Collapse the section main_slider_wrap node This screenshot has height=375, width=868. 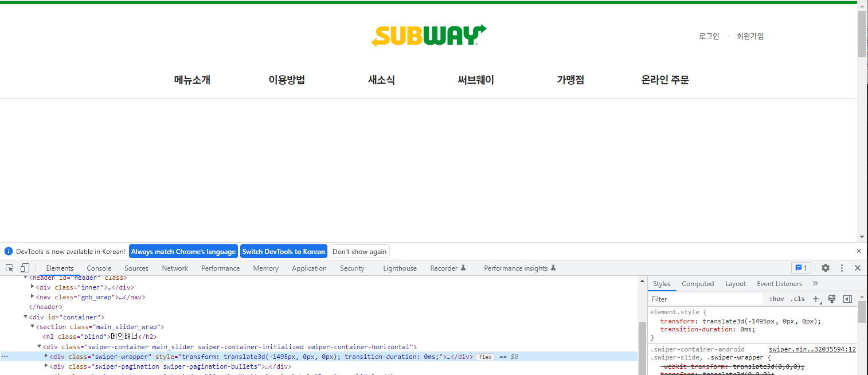coord(33,326)
